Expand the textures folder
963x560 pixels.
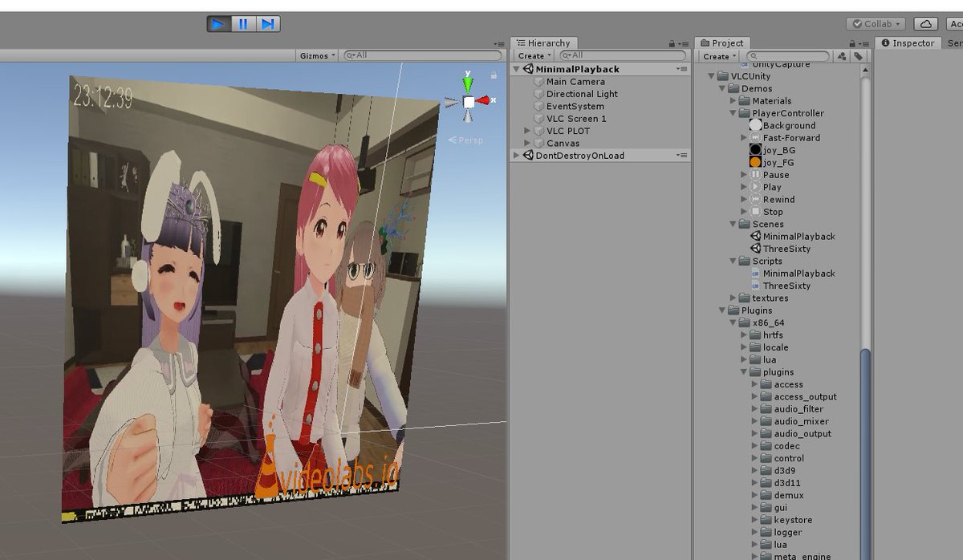coord(733,298)
